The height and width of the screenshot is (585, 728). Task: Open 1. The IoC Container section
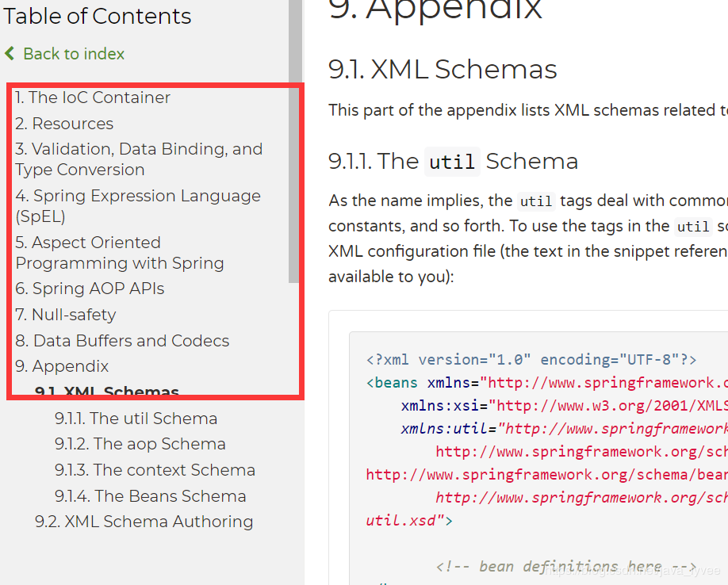(x=93, y=97)
